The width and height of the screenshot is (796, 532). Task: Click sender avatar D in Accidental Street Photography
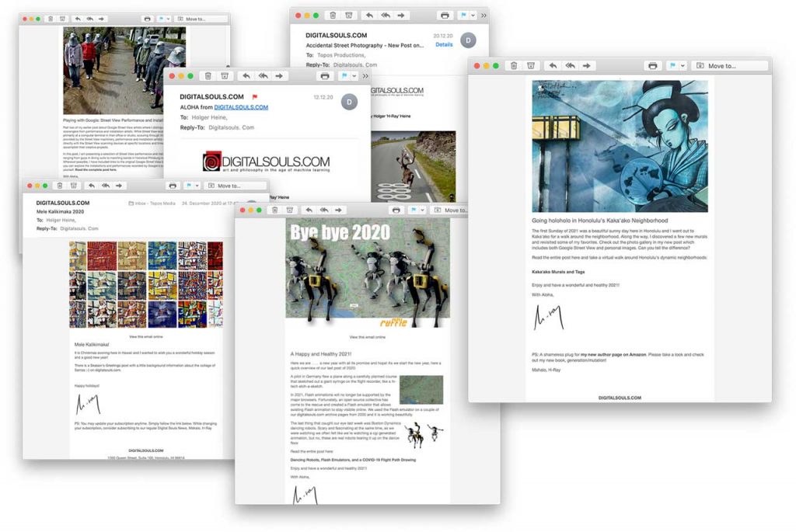tap(468, 40)
